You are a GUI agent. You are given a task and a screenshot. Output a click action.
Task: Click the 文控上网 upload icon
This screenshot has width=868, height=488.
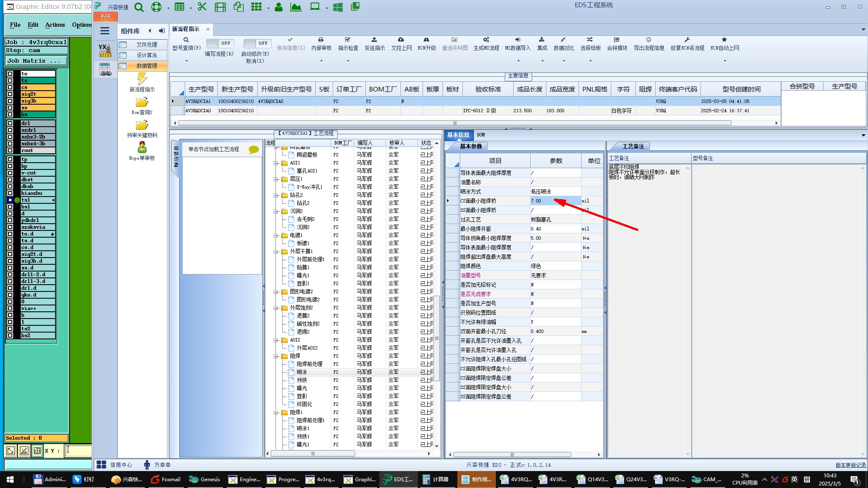(x=401, y=40)
